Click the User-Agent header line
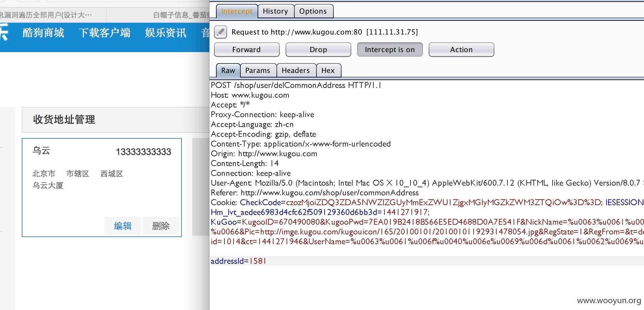Image resolution: width=644 pixels, height=310 pixels. pos(427,183)
